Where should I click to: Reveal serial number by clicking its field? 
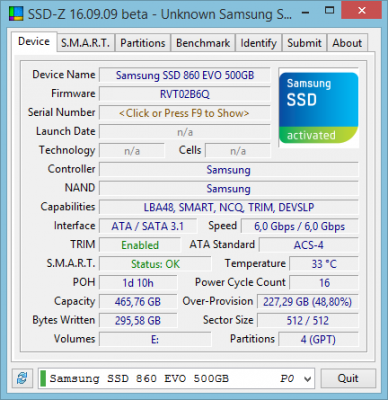185,113
